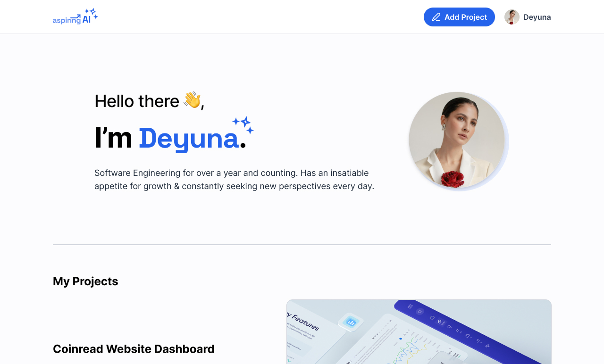The image size is (604, 364).
Task: Click the waving hand emoji
Action: point(192,100)
